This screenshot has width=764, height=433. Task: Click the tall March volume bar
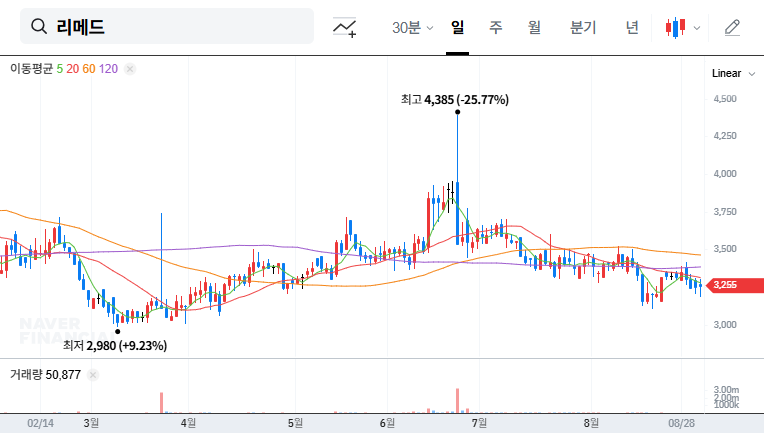tap(161, 403)
